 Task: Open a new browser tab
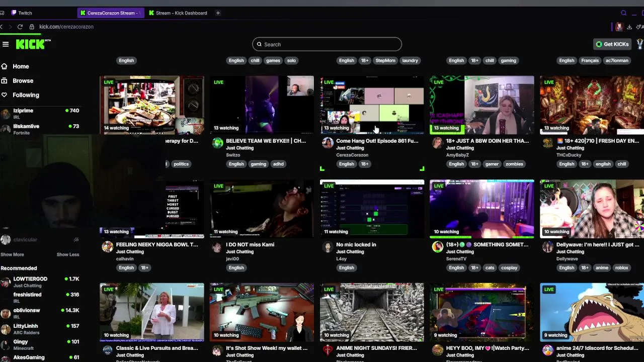coord(218,13)
